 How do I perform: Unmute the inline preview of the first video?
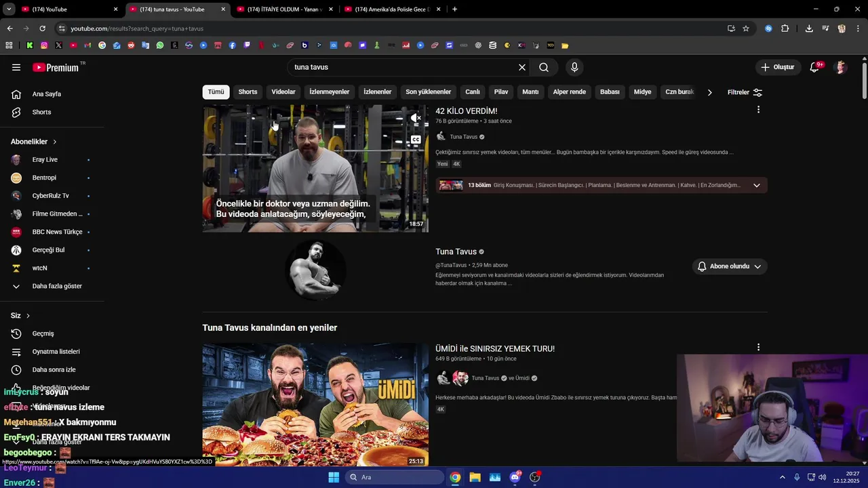(x=416, y=118)
